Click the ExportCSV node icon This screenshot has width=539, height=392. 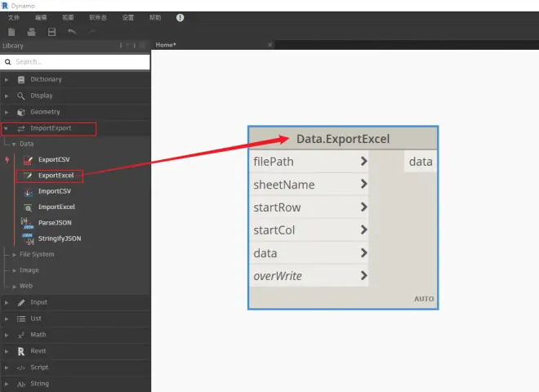tap(28, 160)
